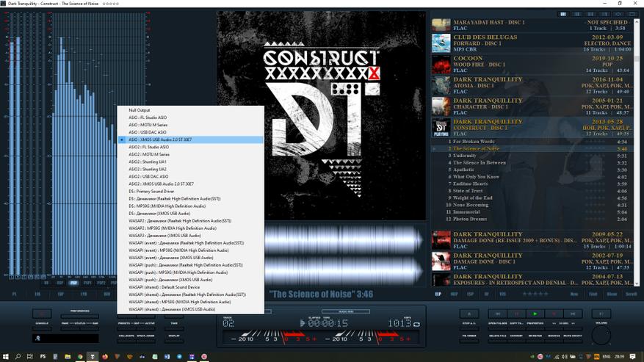
Task: Click the Pause transport button
Action: (516, 314)
